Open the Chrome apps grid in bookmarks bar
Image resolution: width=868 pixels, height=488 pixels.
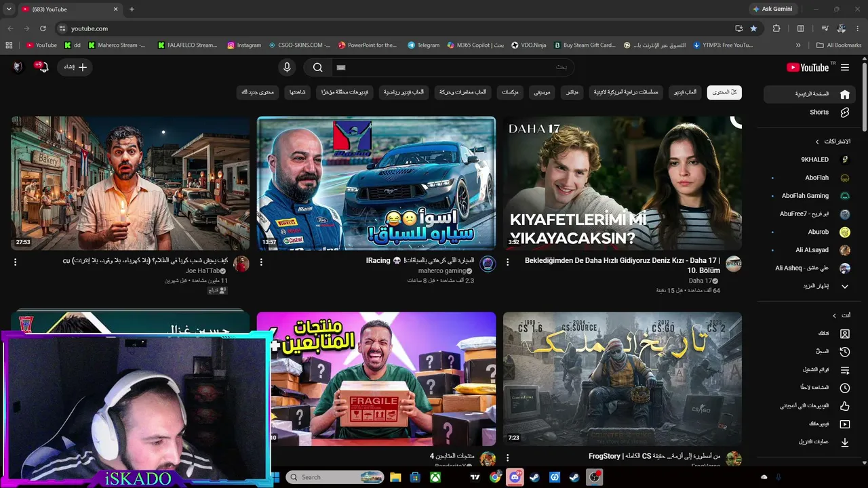pos(9,45)
